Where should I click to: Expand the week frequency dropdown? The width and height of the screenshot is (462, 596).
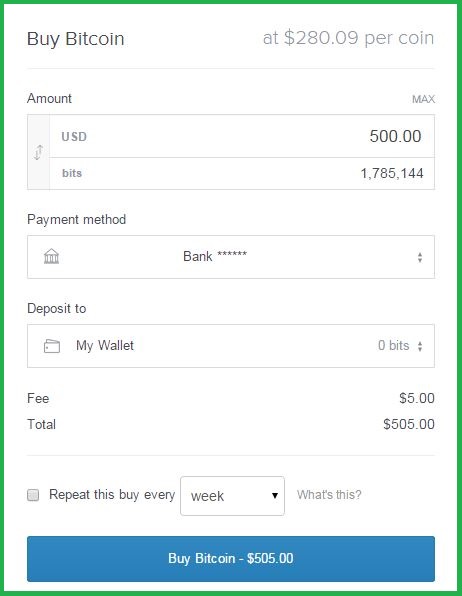tap(232, 496)
